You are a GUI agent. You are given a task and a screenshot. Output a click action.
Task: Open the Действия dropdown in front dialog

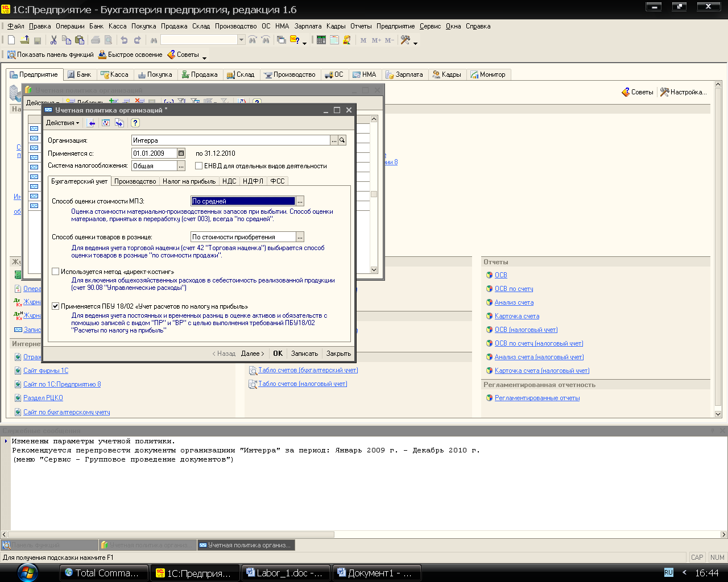[x=63, y=123]
